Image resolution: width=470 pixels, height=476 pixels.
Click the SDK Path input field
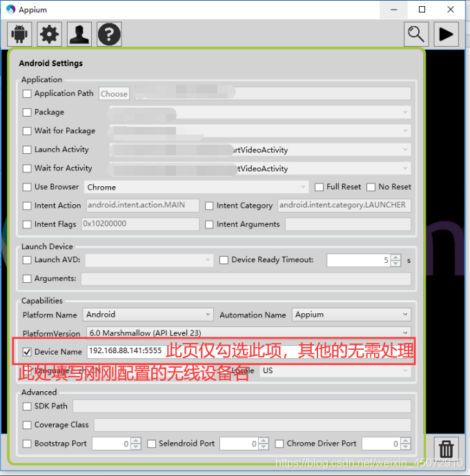pos(242,406)
